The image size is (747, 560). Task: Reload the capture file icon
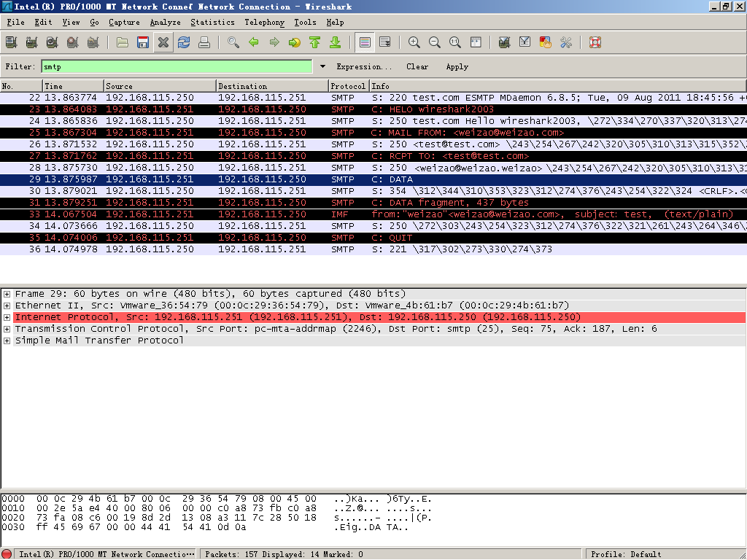click(x=184, y=42)
